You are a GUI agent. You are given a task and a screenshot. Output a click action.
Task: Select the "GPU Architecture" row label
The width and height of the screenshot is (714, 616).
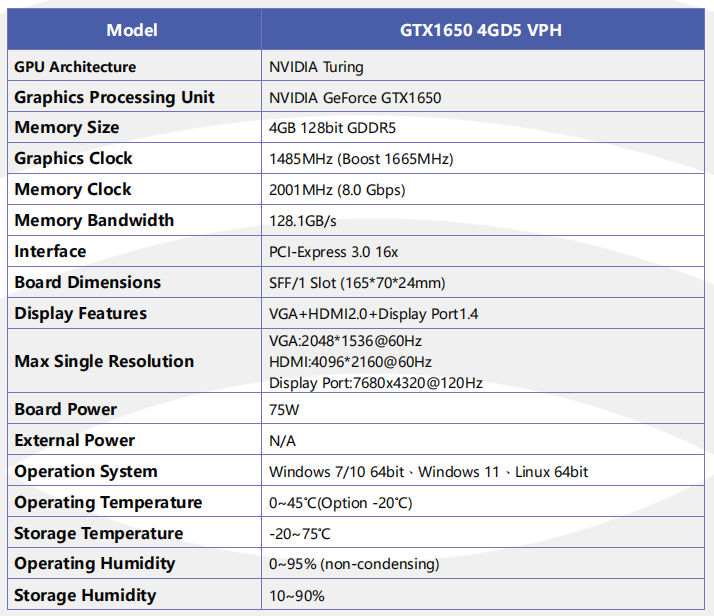point(75,67)
